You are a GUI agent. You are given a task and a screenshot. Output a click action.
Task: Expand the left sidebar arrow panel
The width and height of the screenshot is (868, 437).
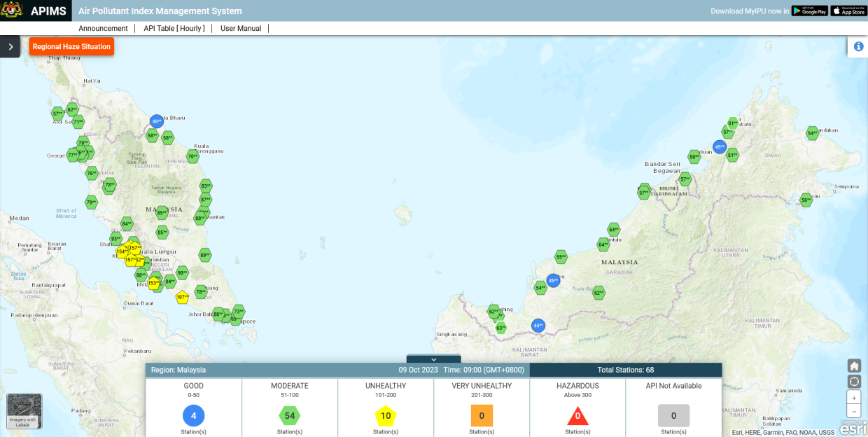(x=10, y=47)
